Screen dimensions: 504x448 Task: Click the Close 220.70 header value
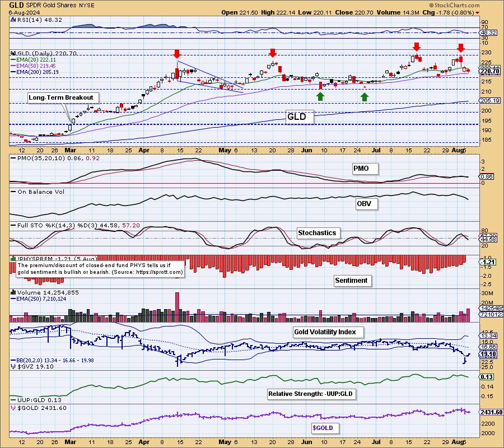pos(354,12)
